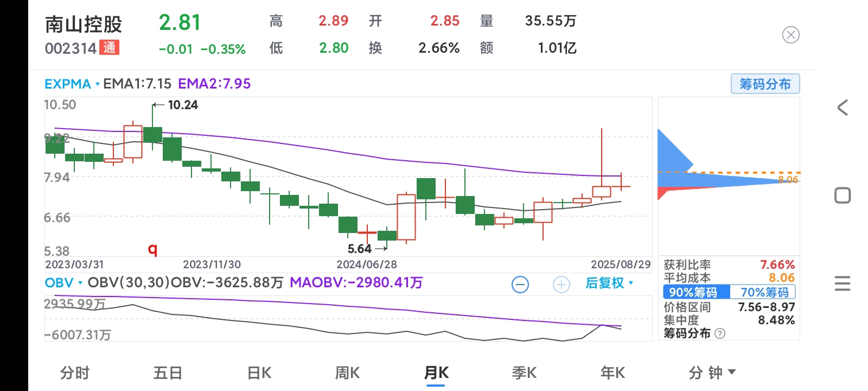
Task: Tap the MAOBV:-2980.41万 value
Action: (x=356, y=283)
